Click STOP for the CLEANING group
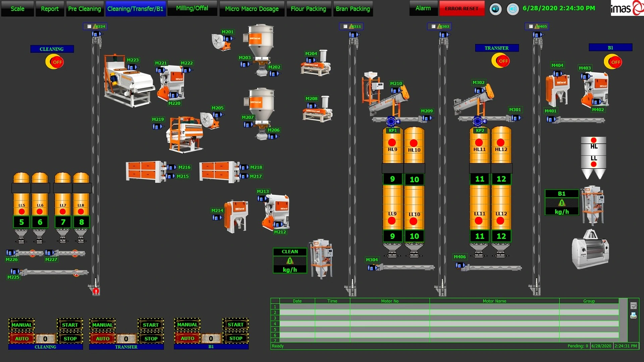 pos(70,339)
